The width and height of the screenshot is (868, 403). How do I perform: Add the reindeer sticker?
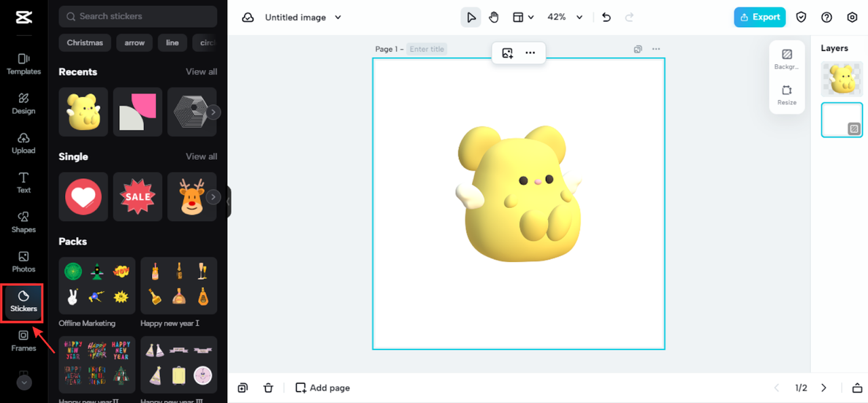click(190, 196)
